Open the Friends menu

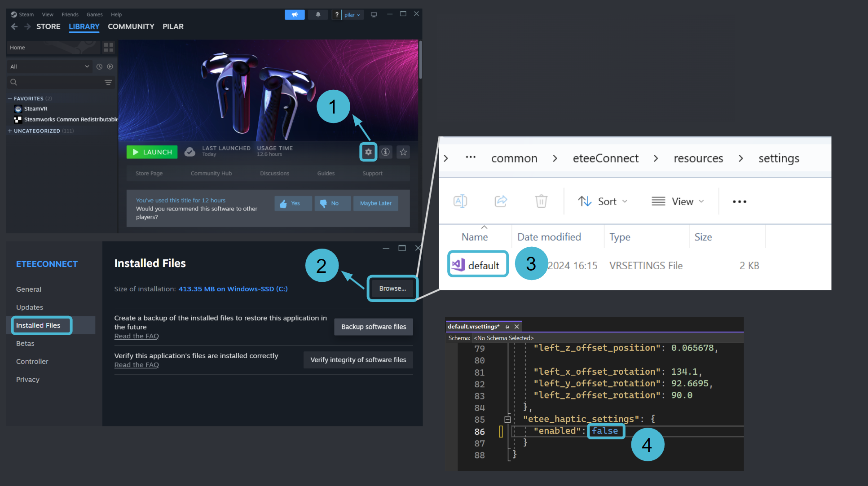click(70, 14)
